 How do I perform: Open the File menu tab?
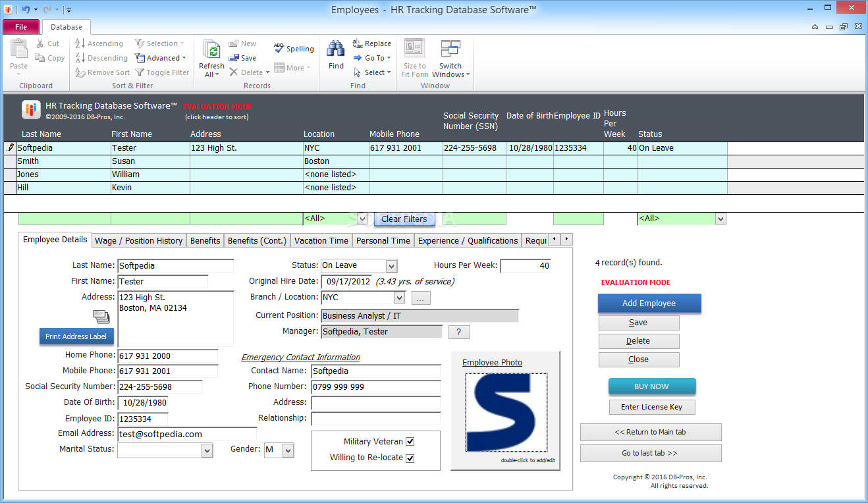[x=21, y=27]
